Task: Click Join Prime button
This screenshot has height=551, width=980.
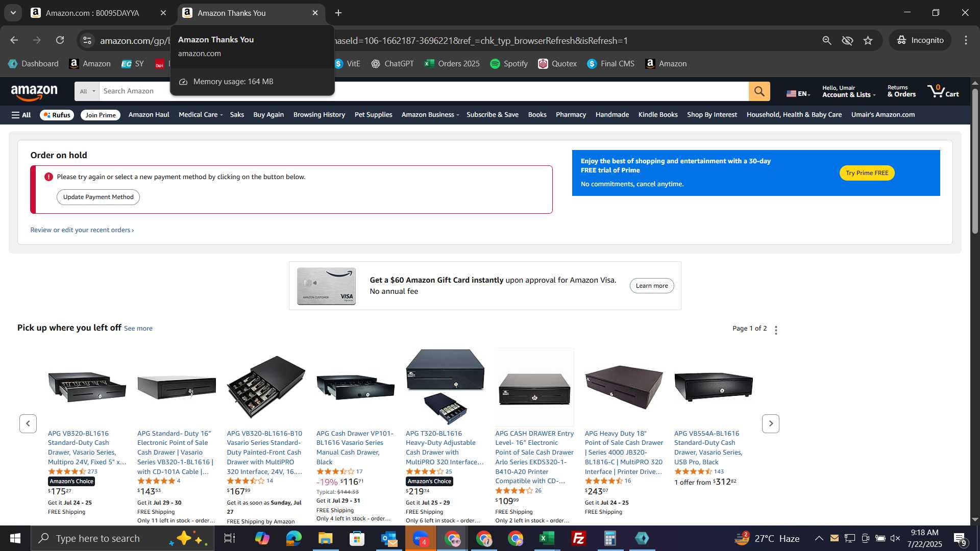Action: (101, 115)
